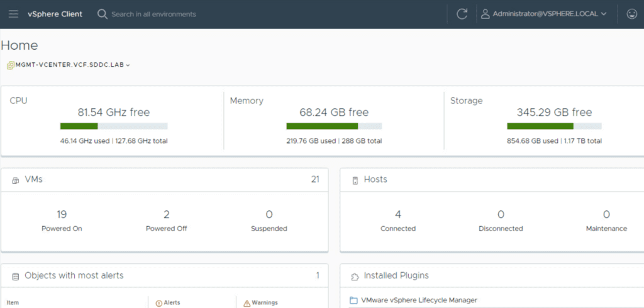Screen dimensions: 644x308
Task: Click the VMs panel icon
Action: pos(16,180)
